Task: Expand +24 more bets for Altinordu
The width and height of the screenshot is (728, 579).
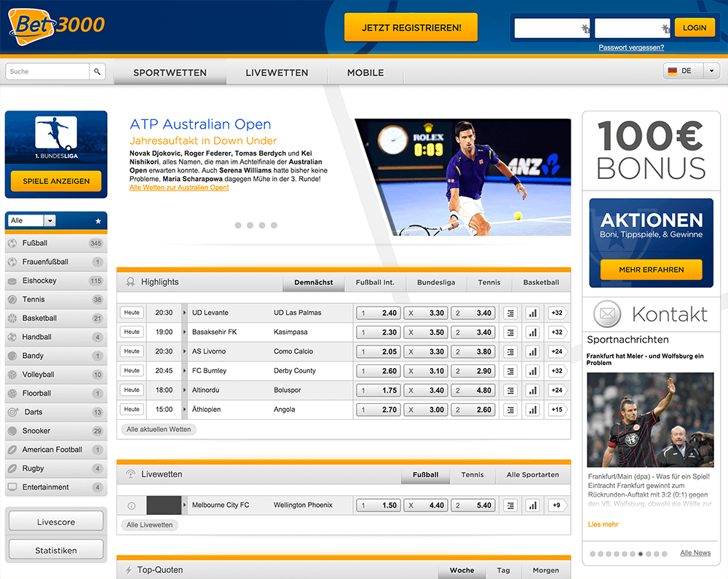Action: pos(557,391)
